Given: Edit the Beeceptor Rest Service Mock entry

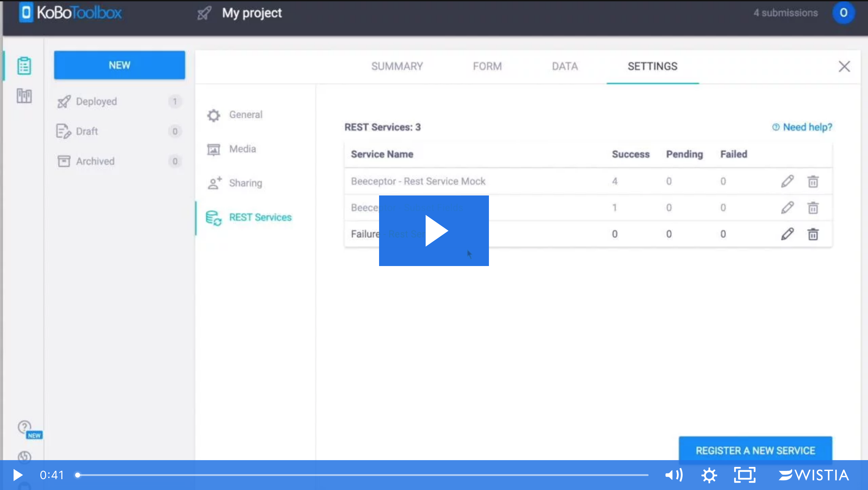Looking at the screenshot, I should click(x=787, y=181).
